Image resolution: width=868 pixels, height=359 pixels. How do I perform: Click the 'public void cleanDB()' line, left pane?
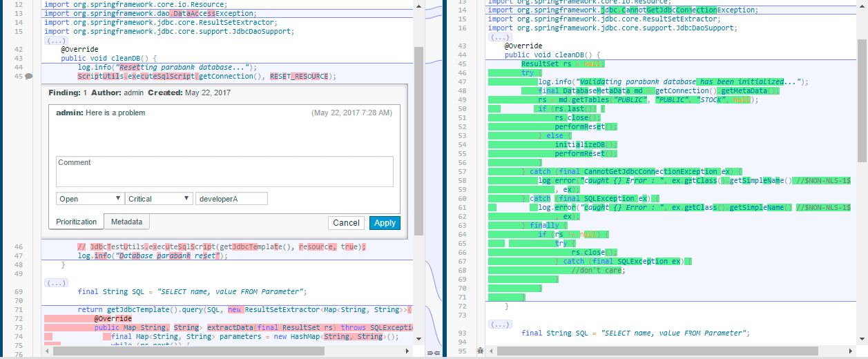coord(109,59)
